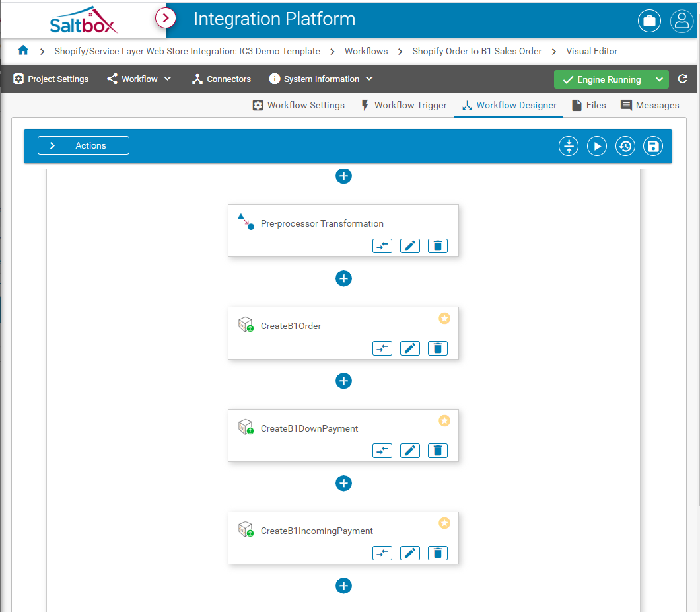Image resolution: width=700 pixels, height=612 pixels.
Task: Add a step before CreateB1Order
Action: [x=343, y=279]
